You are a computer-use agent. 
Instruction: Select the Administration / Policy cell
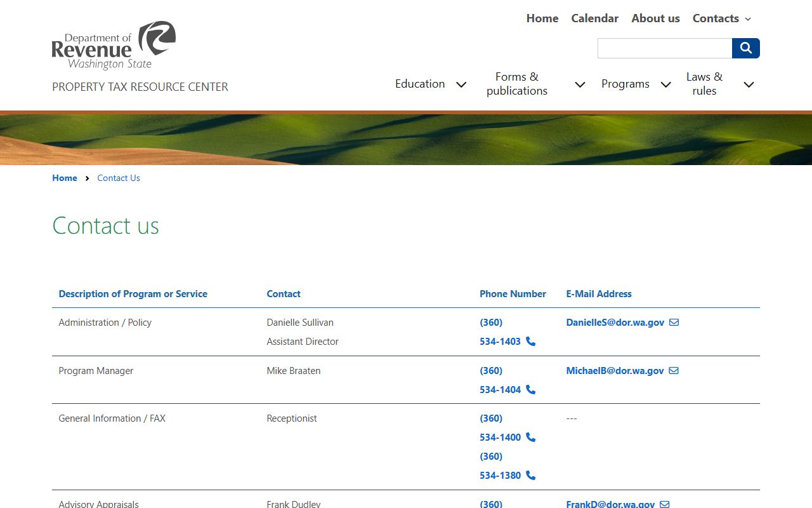(x=105, y=323)
